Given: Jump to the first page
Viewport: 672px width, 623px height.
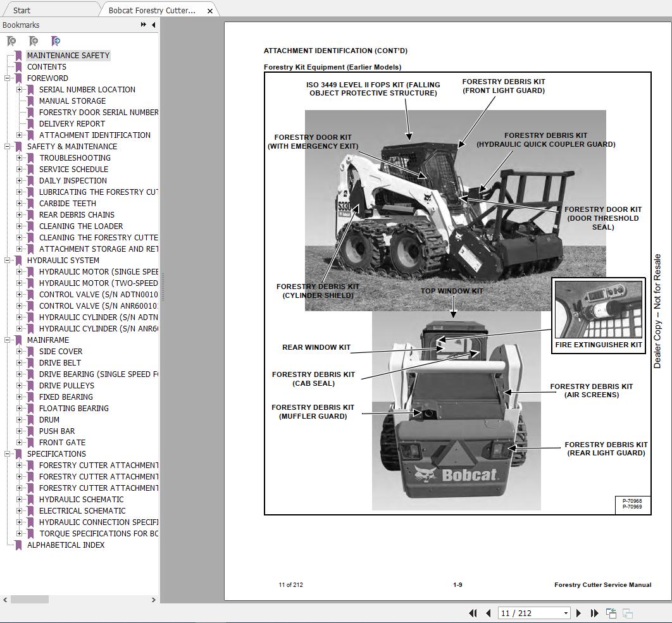Looking at the screenshot, I should (472, 613).
